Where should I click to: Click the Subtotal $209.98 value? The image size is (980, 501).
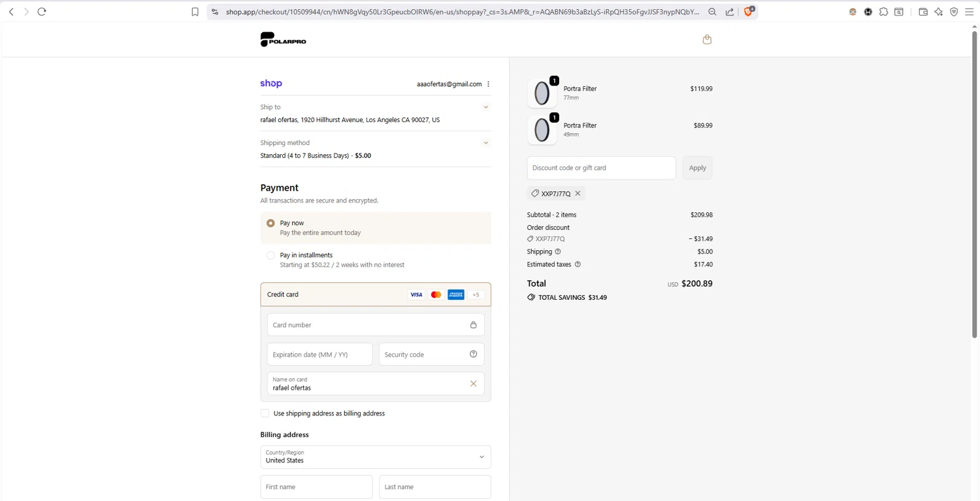[x=702, y=215]
